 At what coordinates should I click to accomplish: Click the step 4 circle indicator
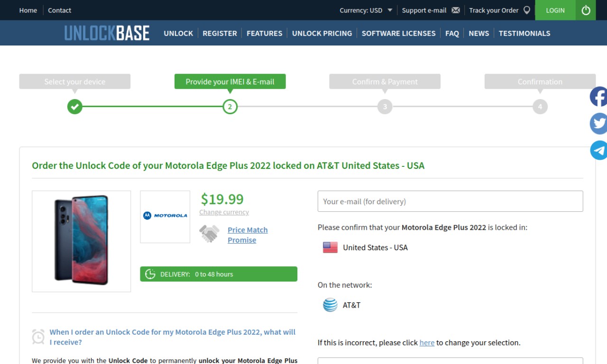point(540,107)
